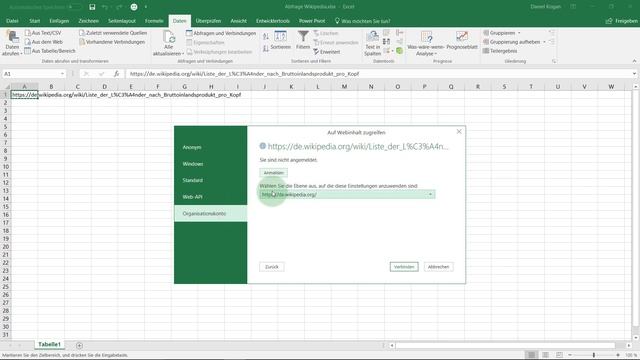Open Zuletzt verwendete Quellen
The height and width of the screenshot is (360, 640).
[113, 33]
